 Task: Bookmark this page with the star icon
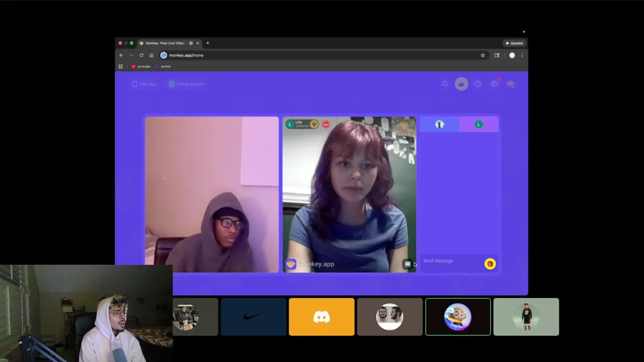(x=482, y=55)
